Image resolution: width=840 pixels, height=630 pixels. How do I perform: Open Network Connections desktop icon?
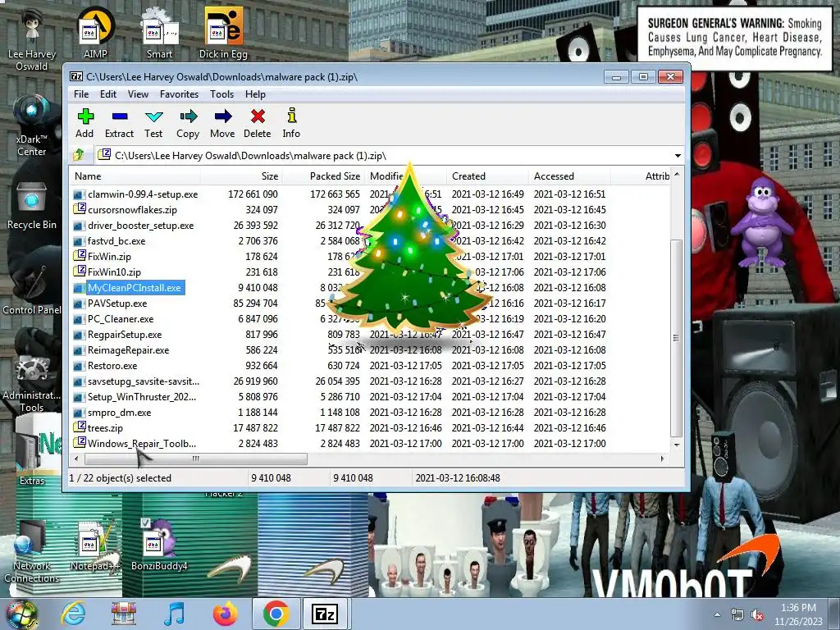pos(32,552)
